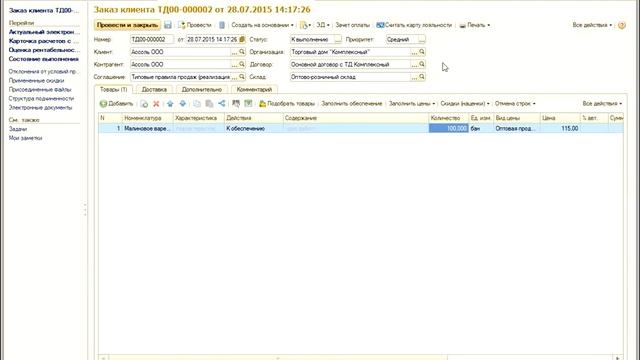Screen dimensions: 640x360
Task: Click the barcode search icon in table toolbar
Action: tap(236, 104)
